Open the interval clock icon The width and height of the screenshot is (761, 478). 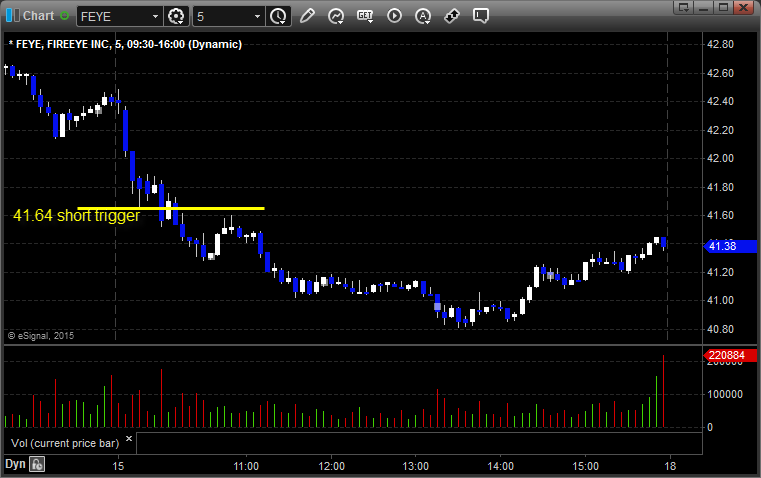(x=278, y=16)
